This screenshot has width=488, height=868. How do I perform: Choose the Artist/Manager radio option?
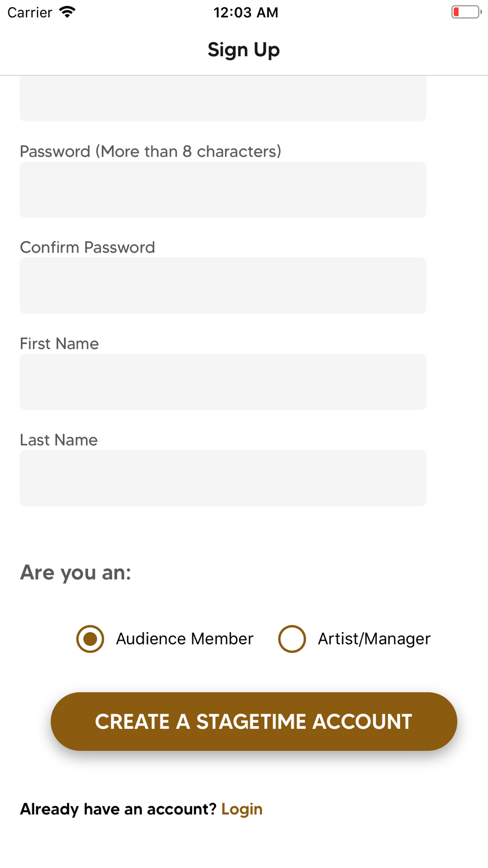pyautogui.click(x=292, y=639)
